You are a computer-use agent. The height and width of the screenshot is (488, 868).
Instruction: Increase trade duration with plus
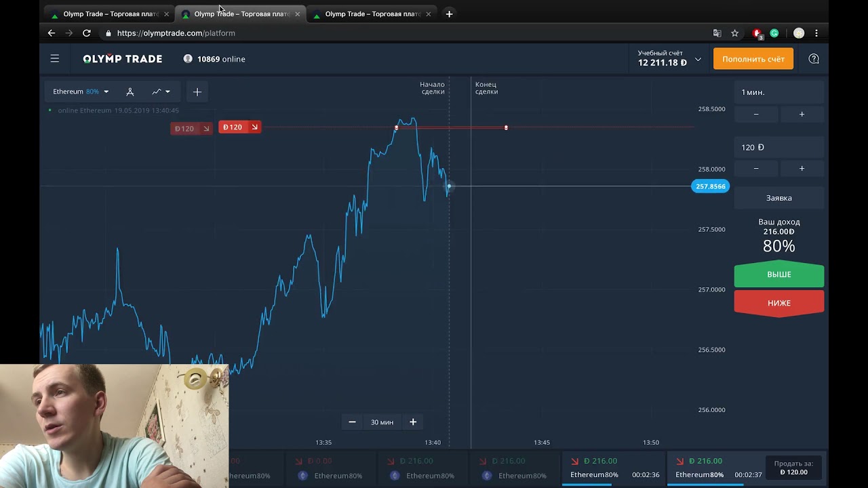pos(802,114)
